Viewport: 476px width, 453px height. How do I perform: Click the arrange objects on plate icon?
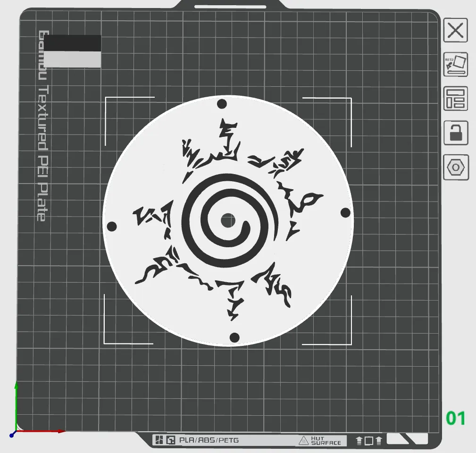455,99
